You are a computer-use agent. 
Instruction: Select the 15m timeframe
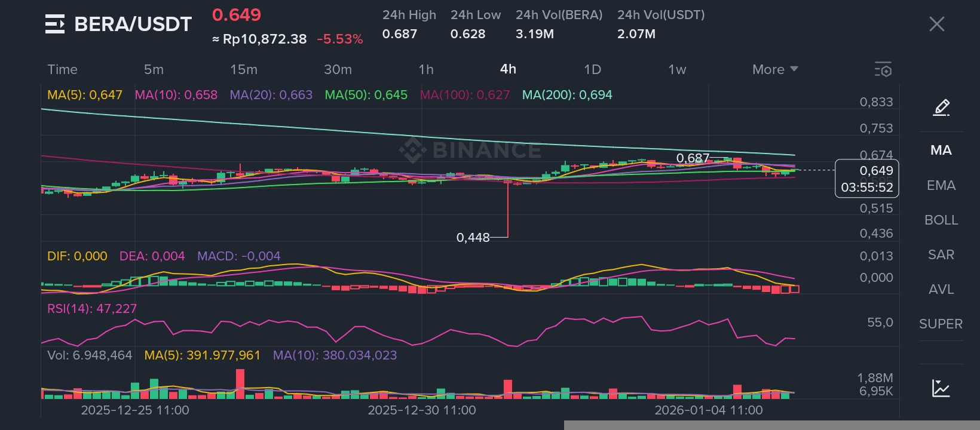click(244, 69)
